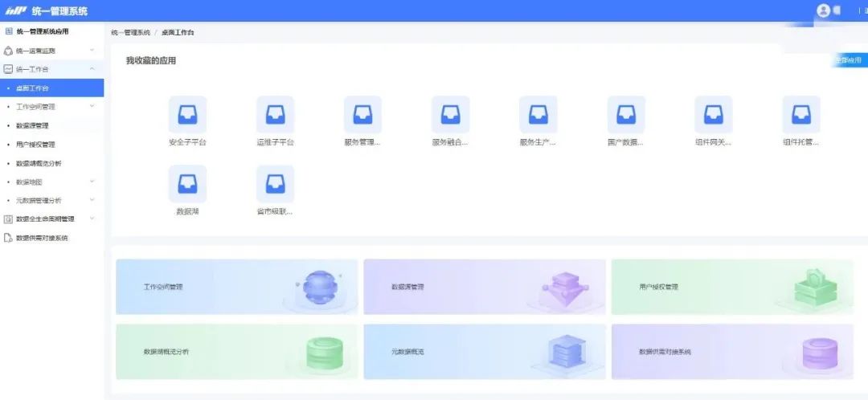Open the 组件网关 app icon
The image size is (868, 400).
click(714, 115)
